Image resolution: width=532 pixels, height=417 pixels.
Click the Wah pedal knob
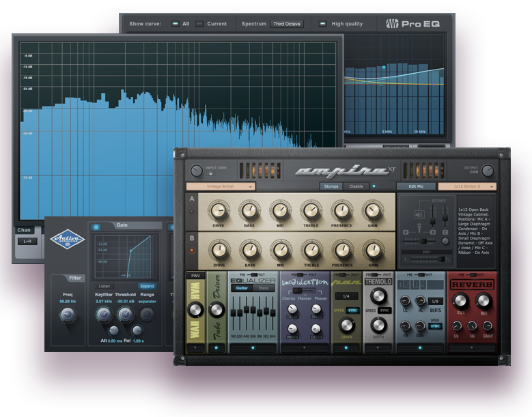[x=195, y=309]
